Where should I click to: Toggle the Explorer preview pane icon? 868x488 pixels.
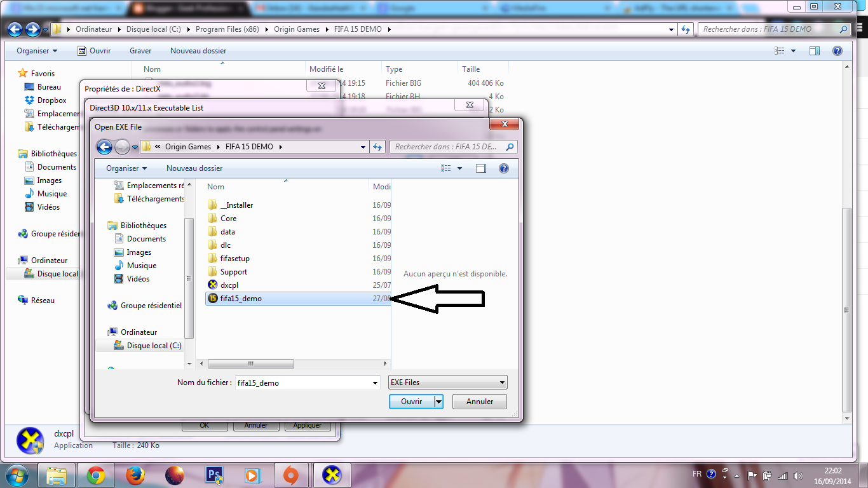tap(815, 51)
